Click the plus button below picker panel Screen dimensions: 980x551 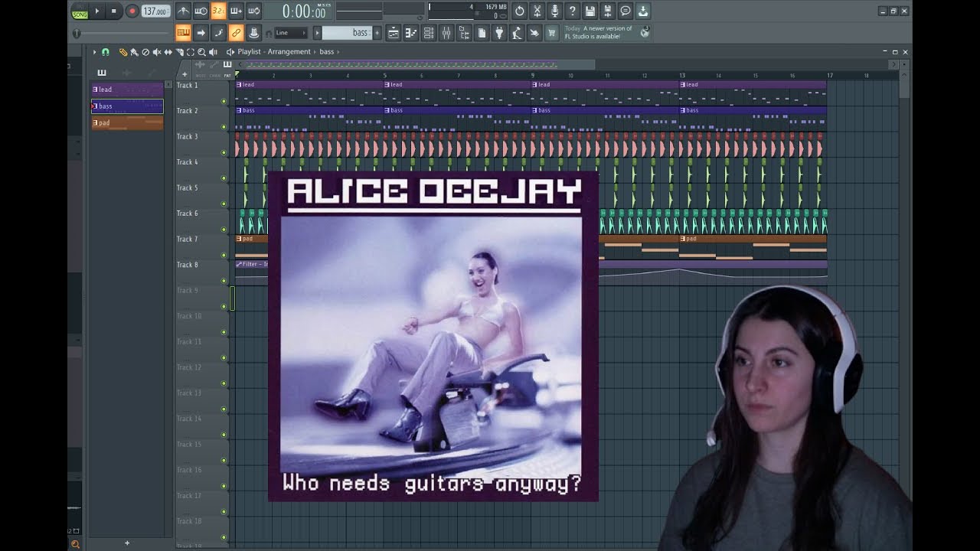point(127,543)
